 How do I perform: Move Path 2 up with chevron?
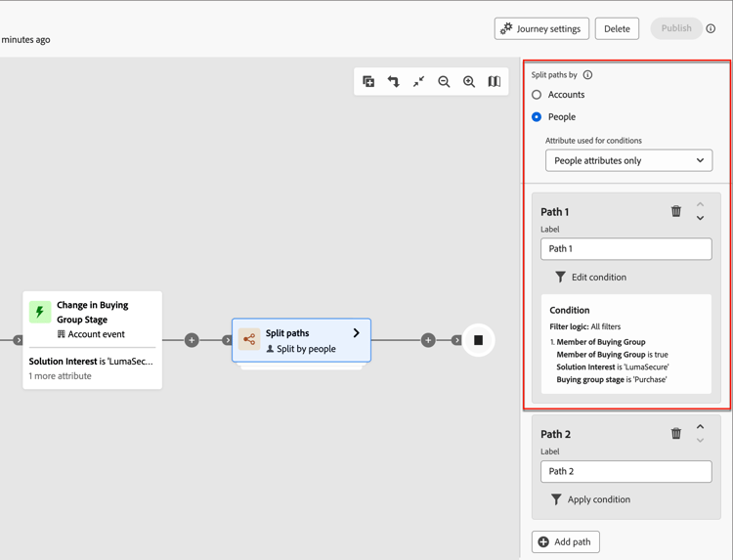(701, 426)
